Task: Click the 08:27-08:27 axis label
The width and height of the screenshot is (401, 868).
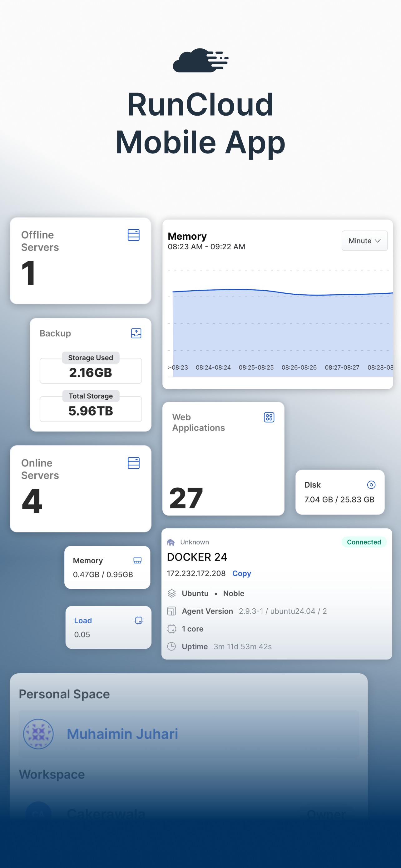Action: 342,367
